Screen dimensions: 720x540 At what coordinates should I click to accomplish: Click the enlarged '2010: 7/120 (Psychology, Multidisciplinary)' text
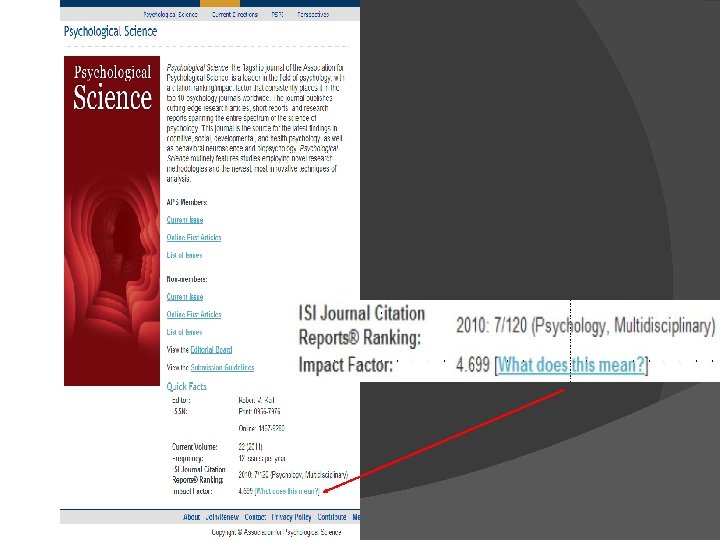click(x=585, y=326)
